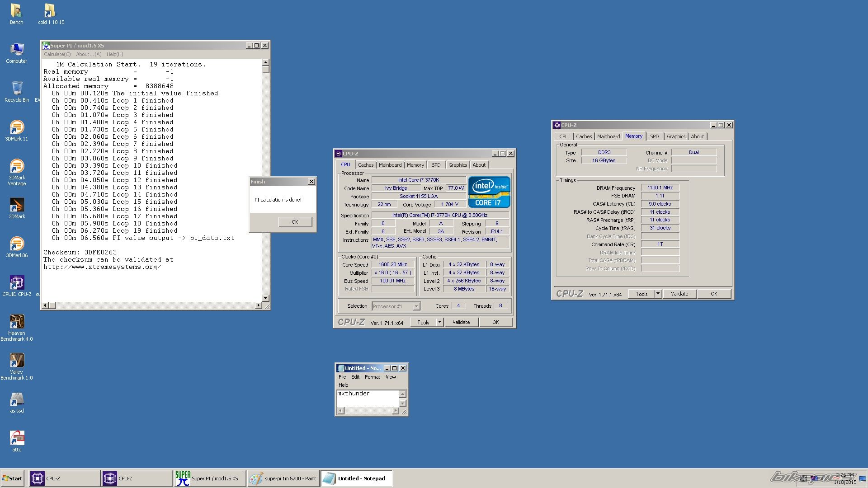868x488 pixels.
Task: Click Tools button in CPU-Z memory window
Action: 642,294
